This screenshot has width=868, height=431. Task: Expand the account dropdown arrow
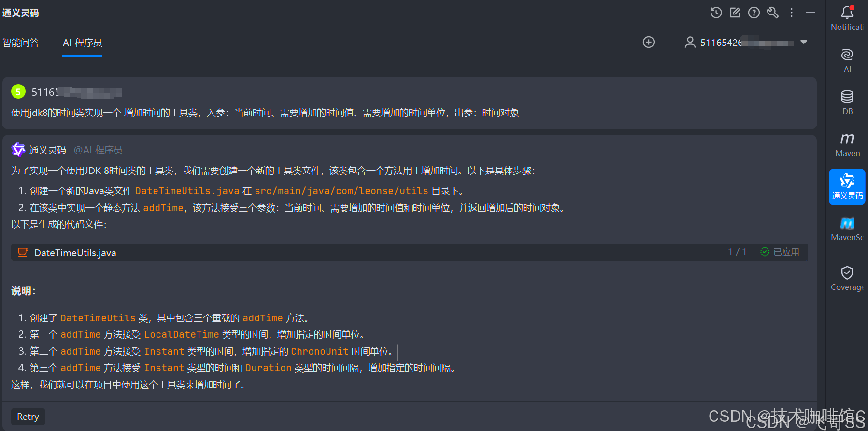tap(804, 42)
